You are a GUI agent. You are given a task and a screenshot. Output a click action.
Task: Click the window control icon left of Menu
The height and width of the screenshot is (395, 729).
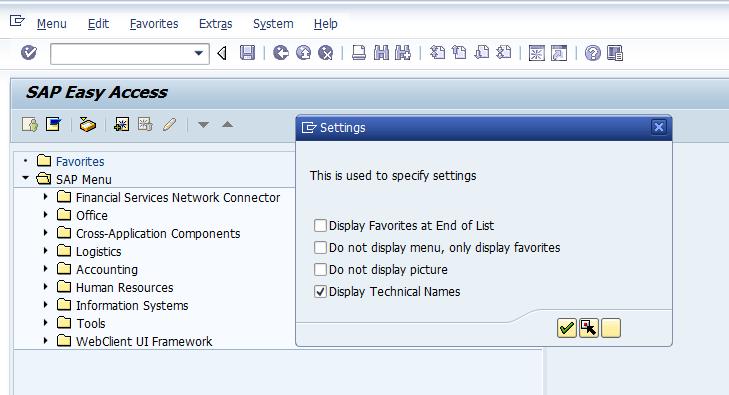(17, 21)
